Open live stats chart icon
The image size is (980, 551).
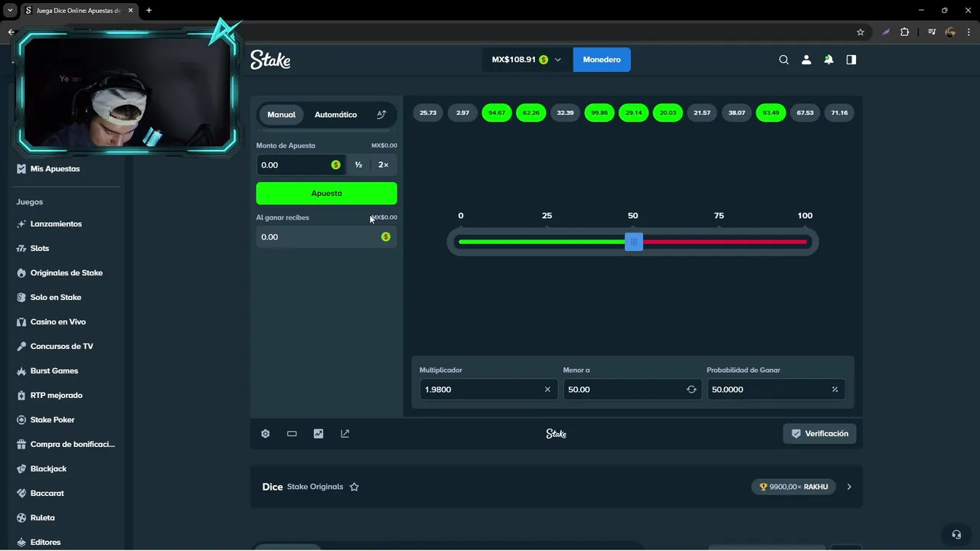pos(318,433)
